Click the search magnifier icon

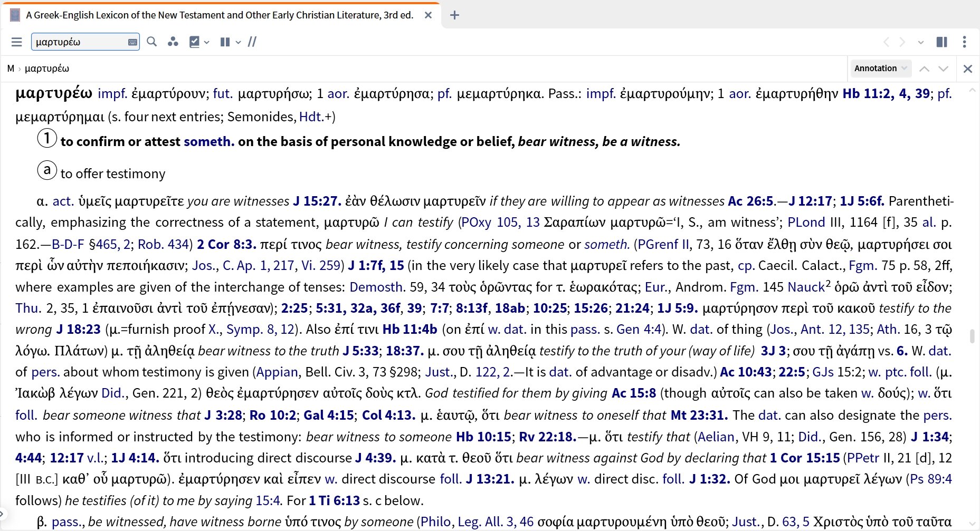coord(152,42)
